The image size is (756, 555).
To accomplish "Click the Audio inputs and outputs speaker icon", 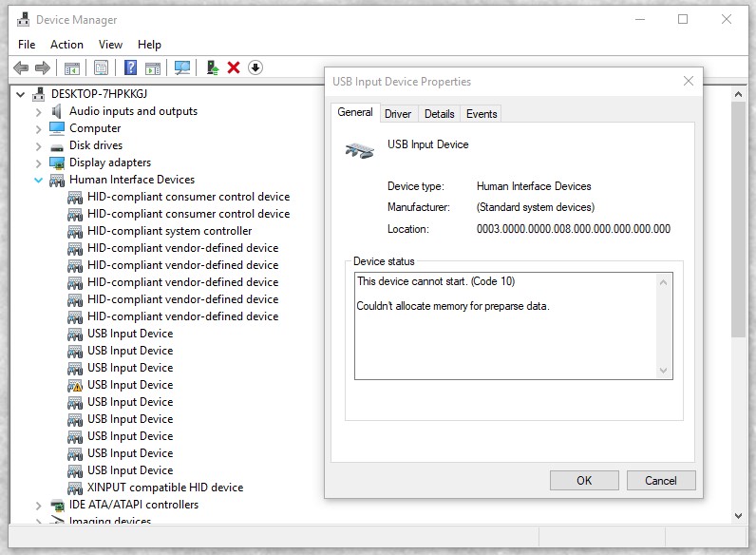I will (57, 111).
